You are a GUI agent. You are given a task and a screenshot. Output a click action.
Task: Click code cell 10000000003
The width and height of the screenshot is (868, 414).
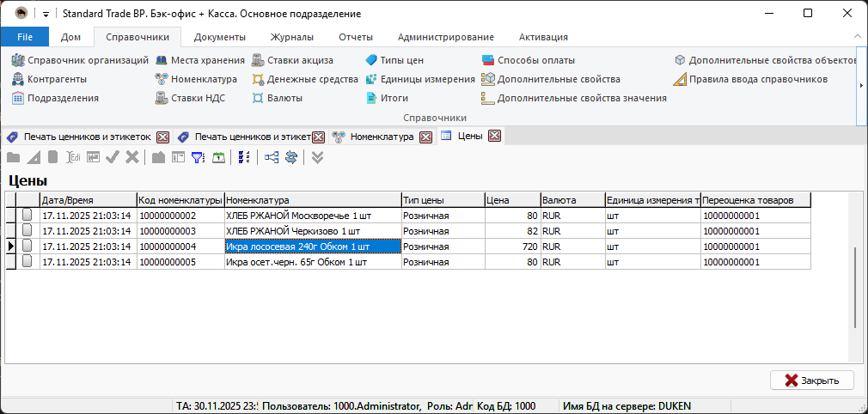tap(181, 231)
